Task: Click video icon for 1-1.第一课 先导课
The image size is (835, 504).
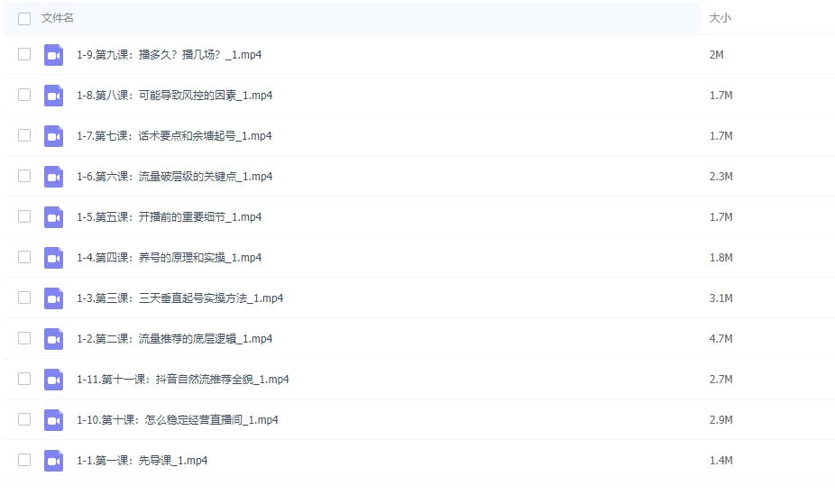Action: [x=53, y=461]
